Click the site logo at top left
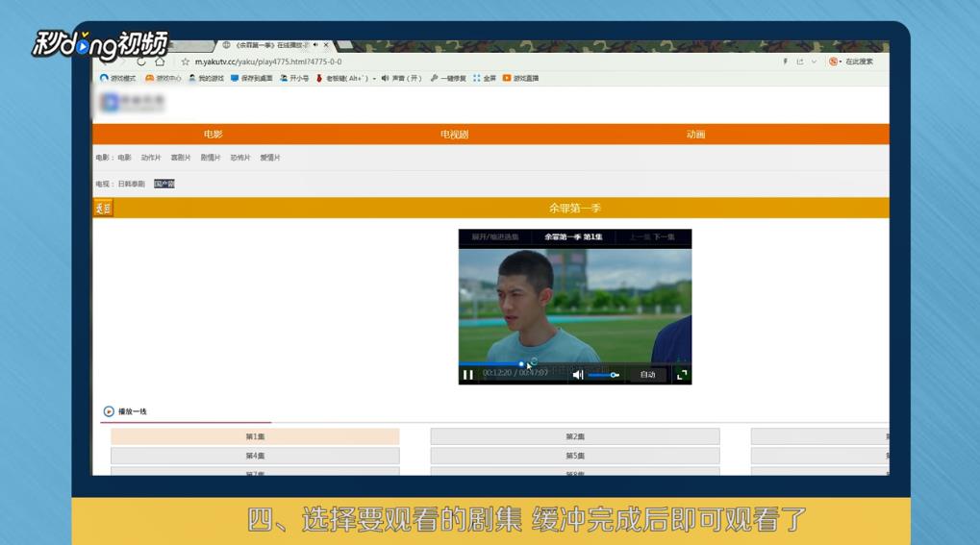The width and height of the screenshot is (980, 545). (133, 102)
